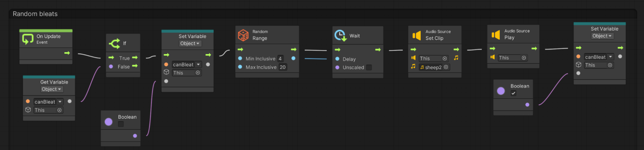Enable the Unscaled checkbox on Wait node
644x150 pixels.
pos(369,68)
